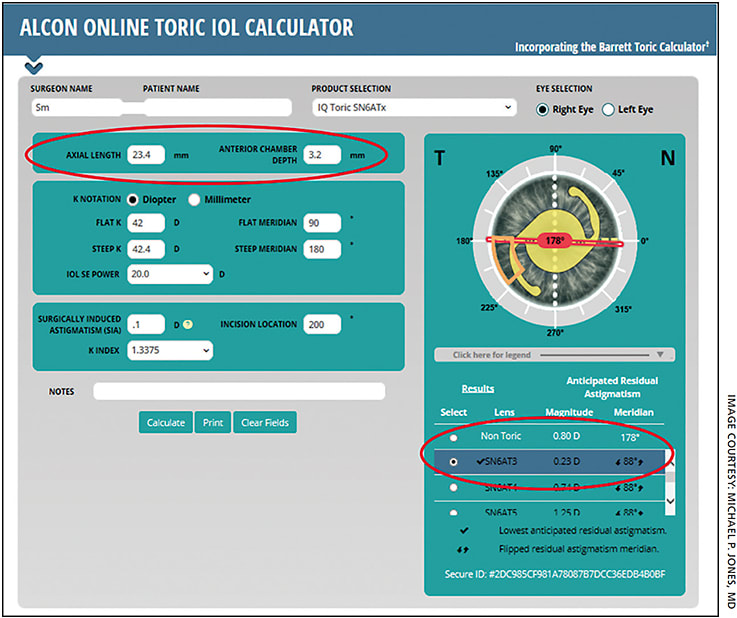Click the Patient Name field
This screenshot has width=737, height=618.
point(218,108)
